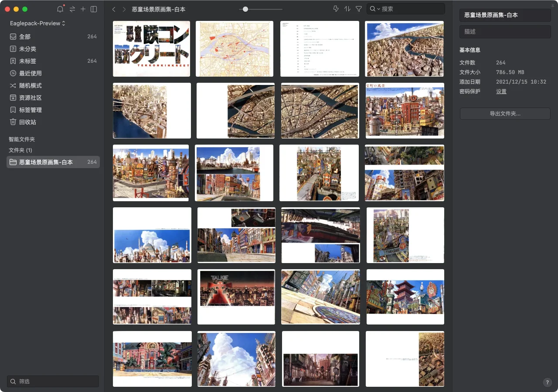
Task: Click the 恶童场景原画集-白本 toolbar title
Action: pos(159,9)
